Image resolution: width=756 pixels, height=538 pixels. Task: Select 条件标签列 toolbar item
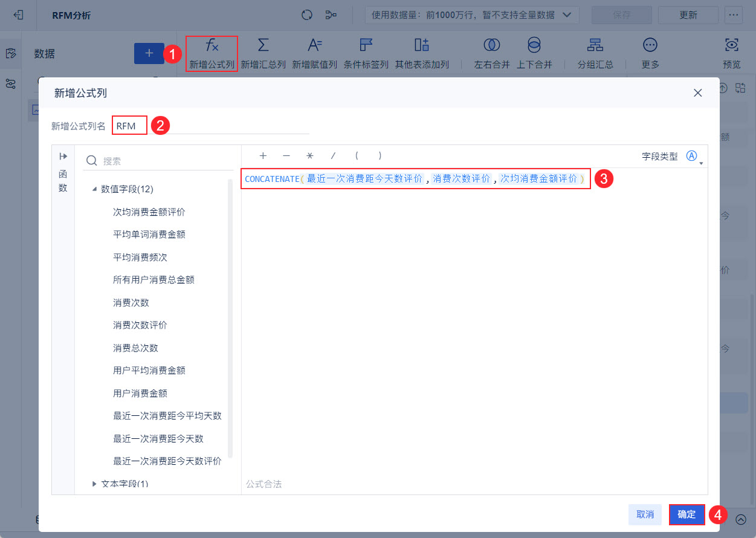tap(366, 54)
